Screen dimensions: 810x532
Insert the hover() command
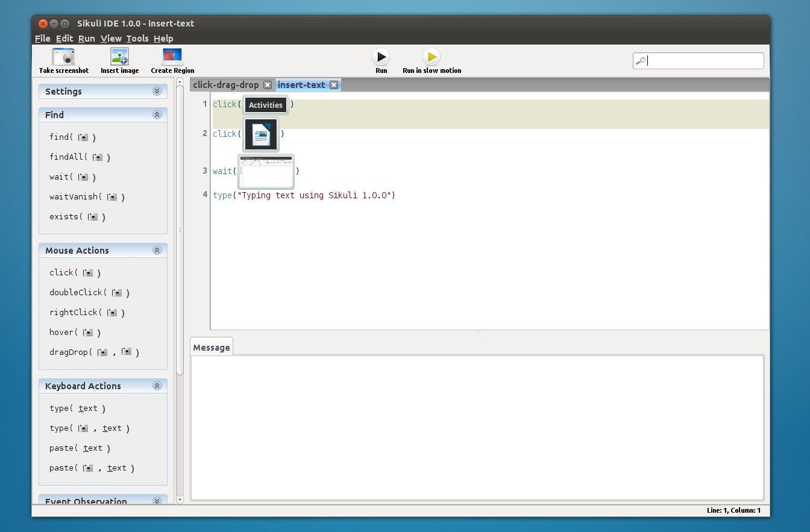click(x=75, y=333)
